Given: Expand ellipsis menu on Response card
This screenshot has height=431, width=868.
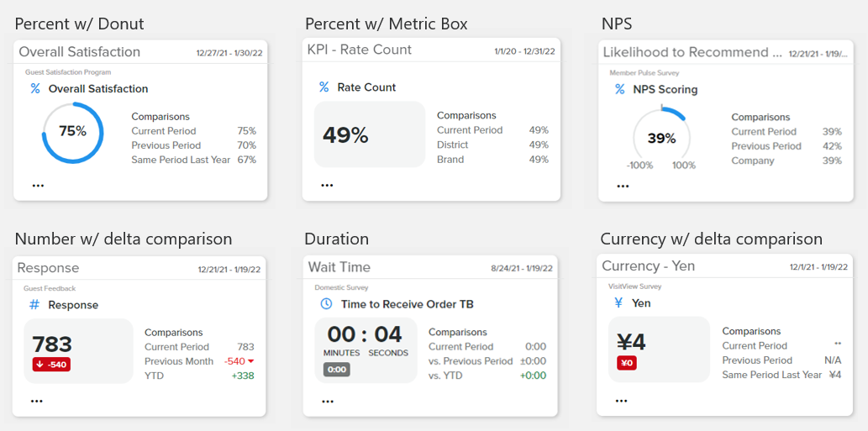Looking at the screenshot, I should 36,402.
